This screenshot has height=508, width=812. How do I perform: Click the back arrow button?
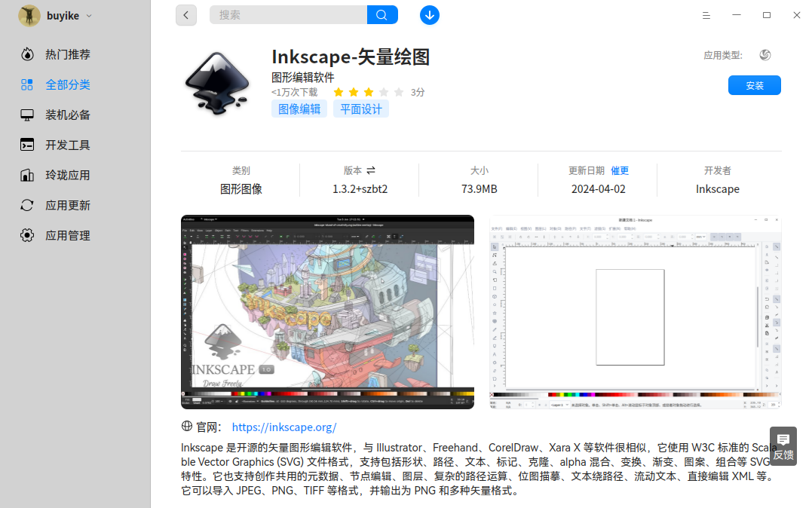point(186,15)
